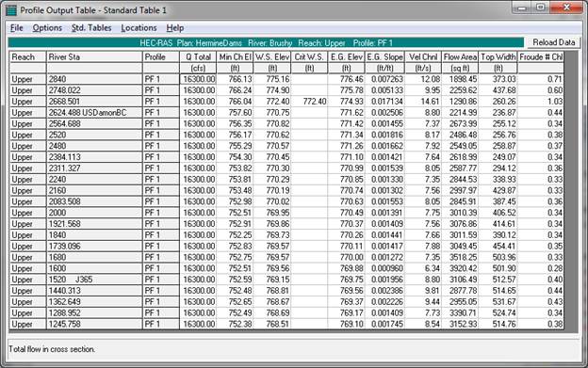Click the W.S. Elev column header

(272, 57)
